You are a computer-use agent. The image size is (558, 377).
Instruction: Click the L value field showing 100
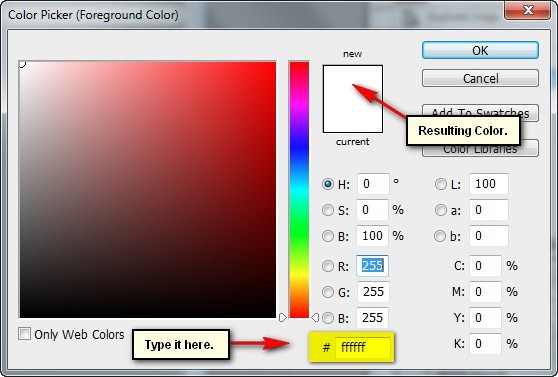[x=489, y=184]
